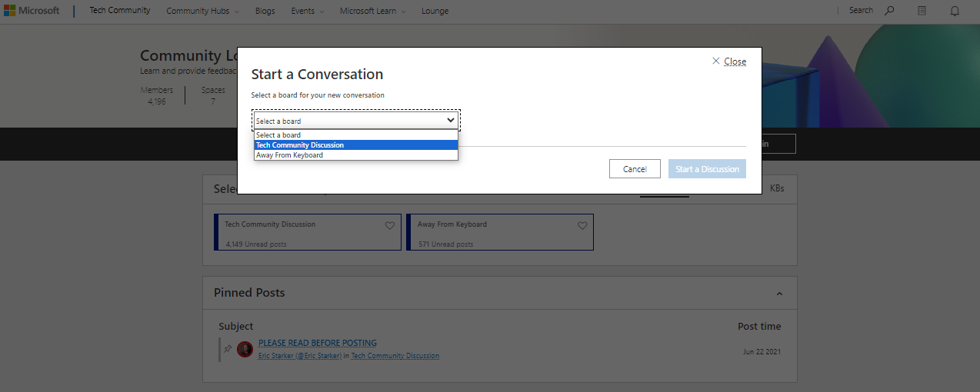
Task: Open Eric Starker's profile link
Action: pyautogui.click(x=300, y=356)
